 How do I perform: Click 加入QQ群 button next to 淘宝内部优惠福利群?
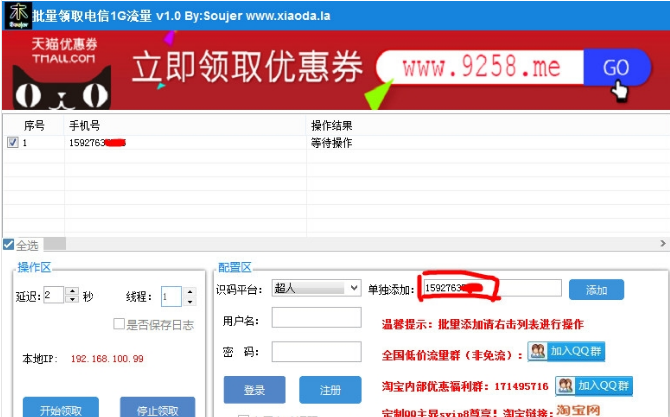tap(594, 386)
